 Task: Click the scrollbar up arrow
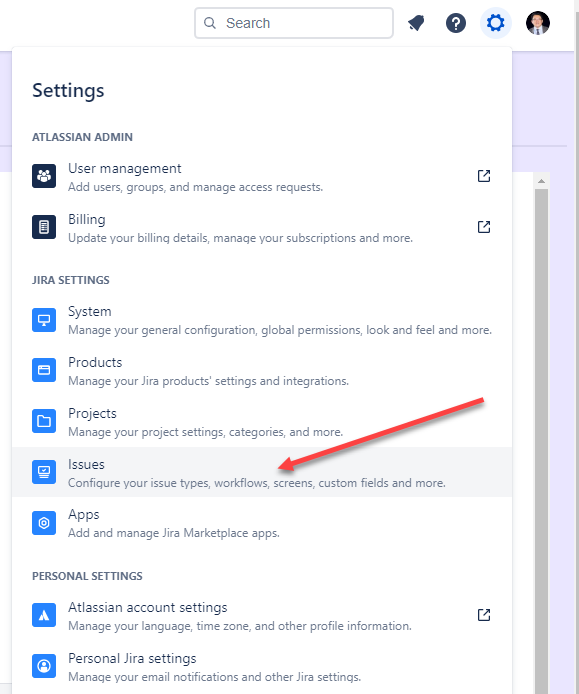pyautogui.click(x=541, y=181)
